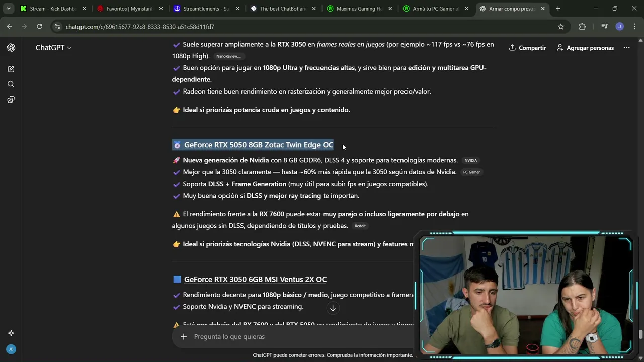This screenshot has width=644, height=362.
Task: Open media control icon in toolbar
Action: (605, 27)
